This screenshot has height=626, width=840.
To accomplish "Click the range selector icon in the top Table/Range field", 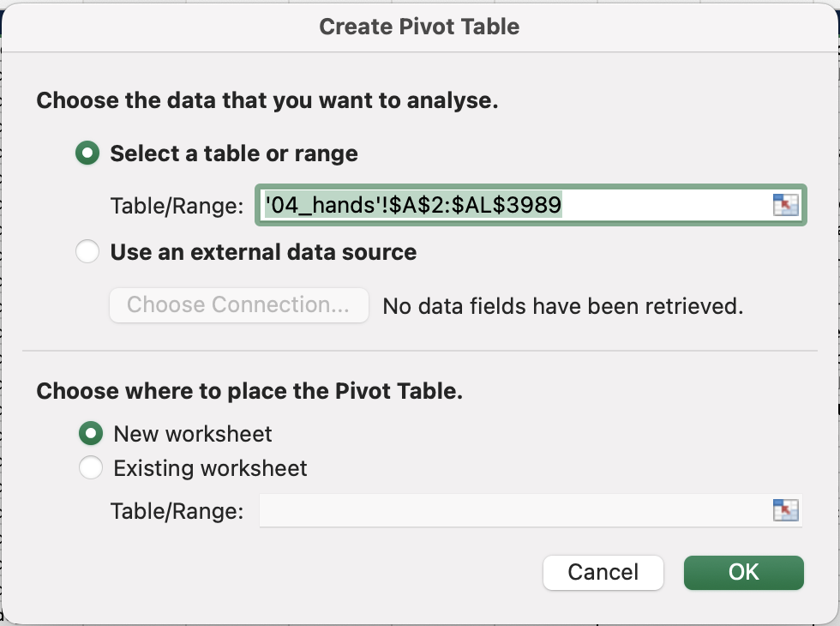I will tap(785, 205).
